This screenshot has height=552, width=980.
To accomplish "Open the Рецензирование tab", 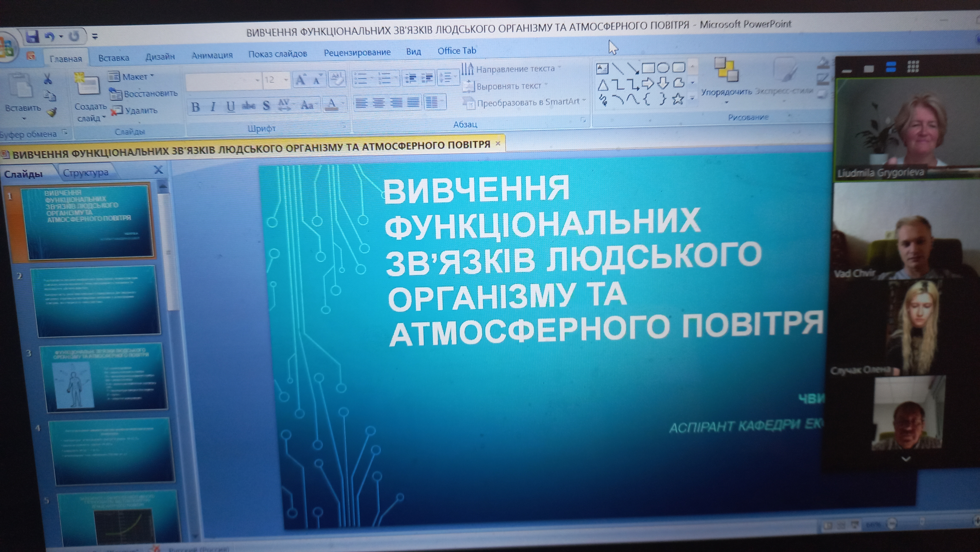I will pos(357,52).
